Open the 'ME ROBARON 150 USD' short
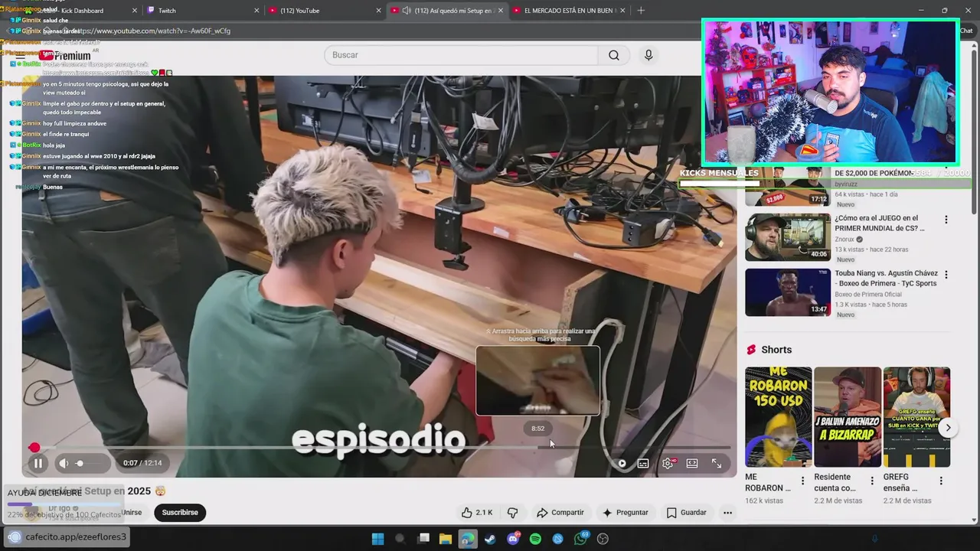This screenshot has height=551, width=980. [x=779, y=417]
